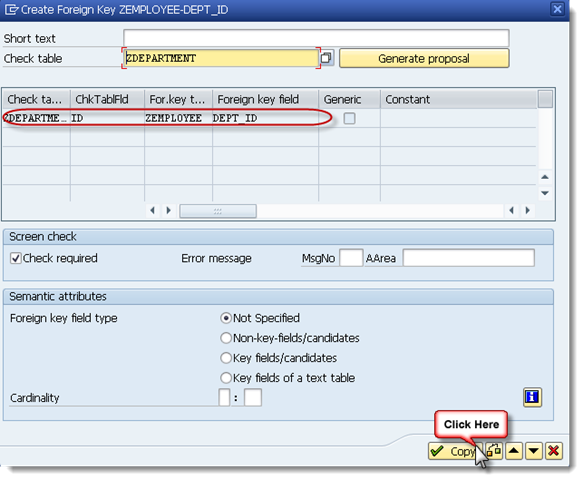Viewport: 583px width, 480px height.
Task: Close the Create Foreign Key dialog
Action: click(557, 9)
